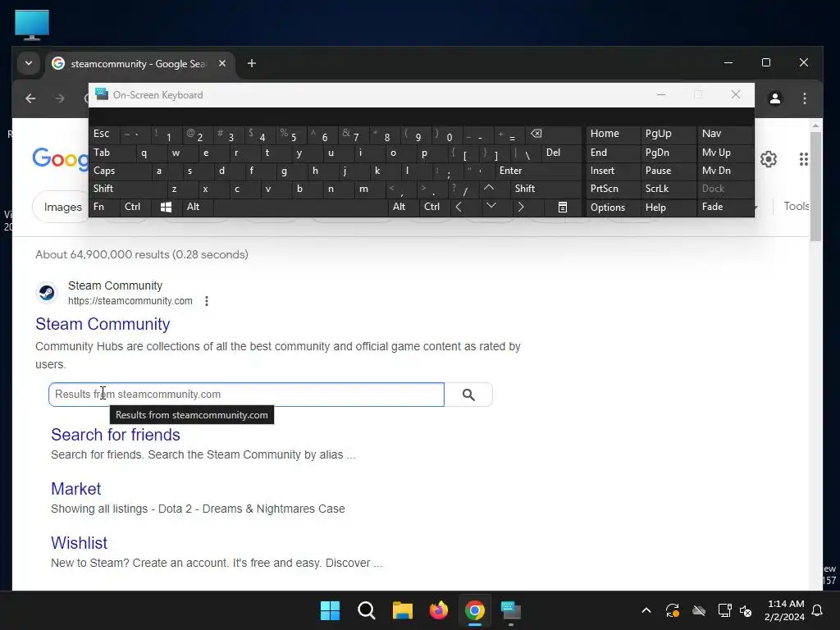The width and height of the screenshot is (840, 630).
Task: Click the Home key on keyboard
Action: pos(614,134)
